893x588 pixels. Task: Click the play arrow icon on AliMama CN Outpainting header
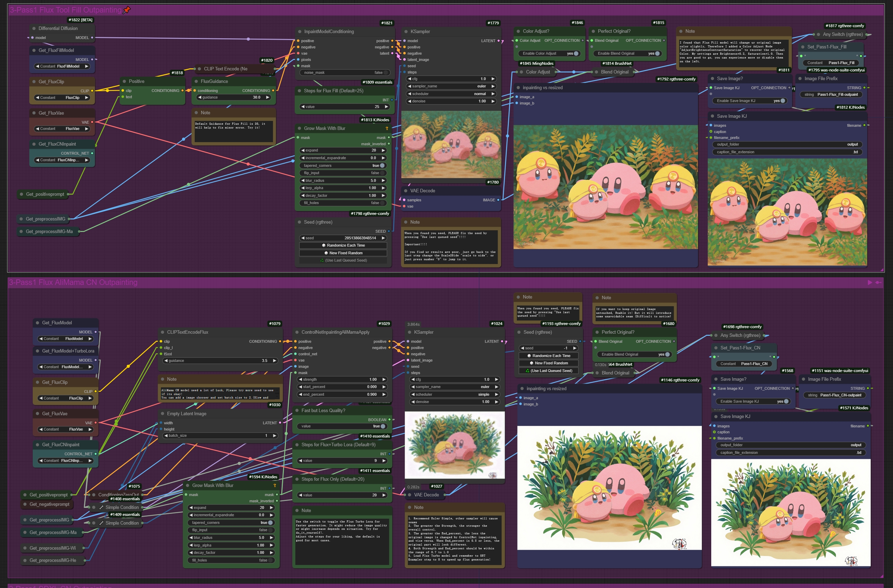pos(870,282)
